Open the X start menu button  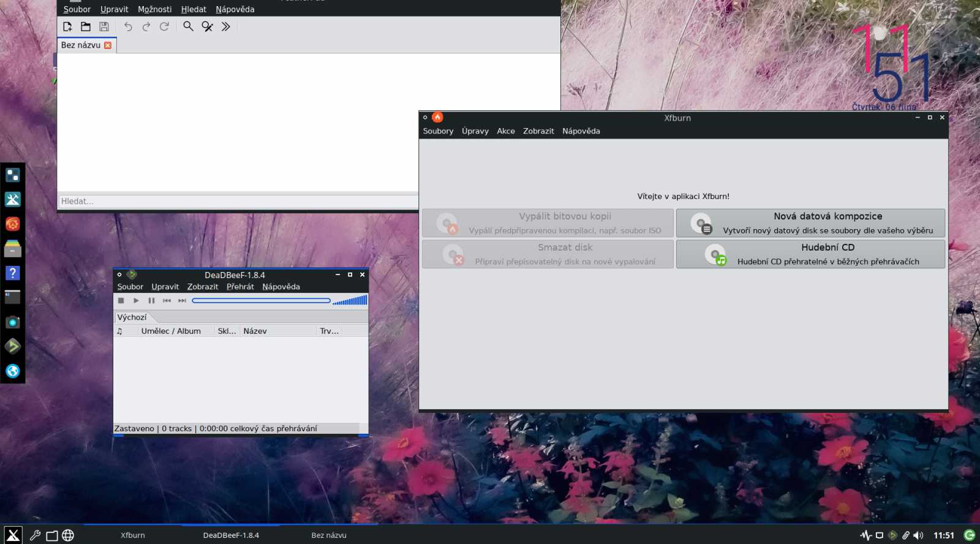(x=13, y=535)
